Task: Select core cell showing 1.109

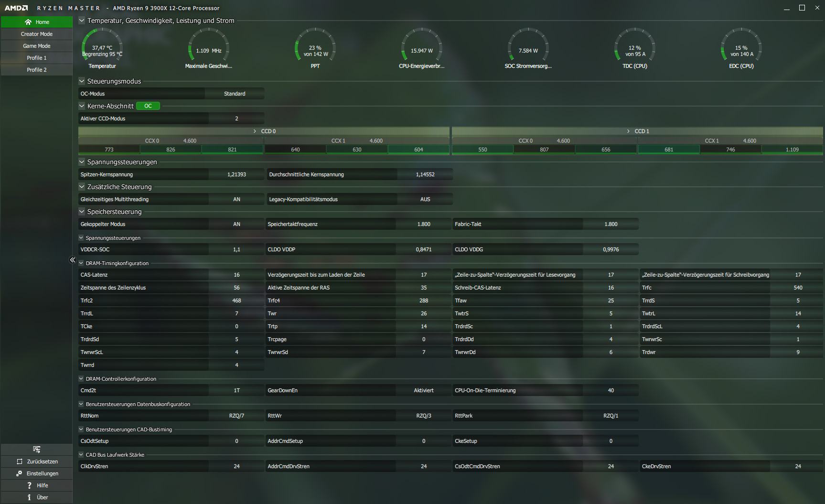Action: [792, 150]
